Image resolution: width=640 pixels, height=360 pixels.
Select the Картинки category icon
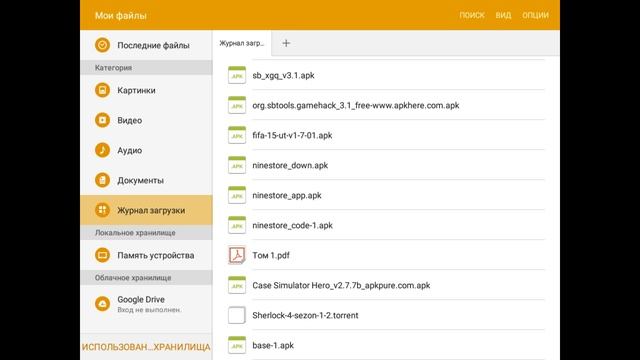(102, 90)
